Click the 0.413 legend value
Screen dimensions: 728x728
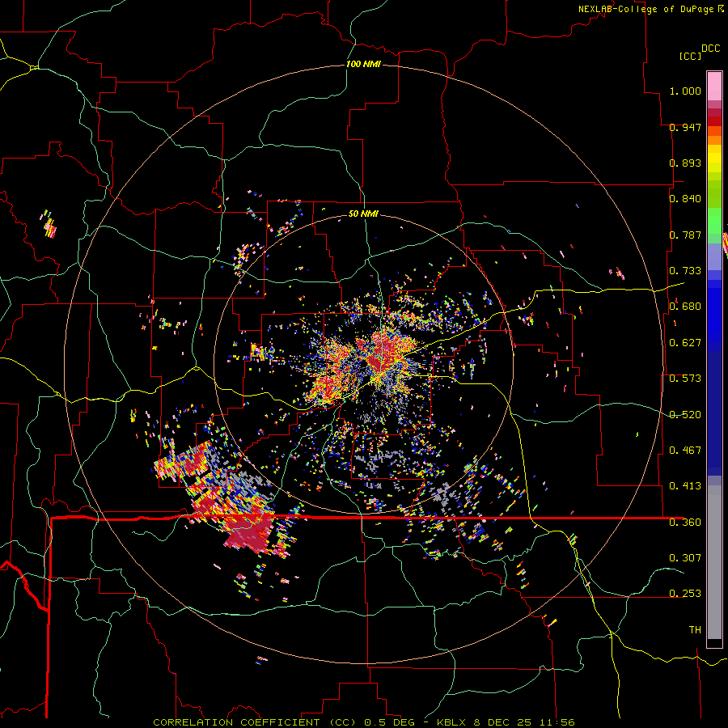coord(685,486)
